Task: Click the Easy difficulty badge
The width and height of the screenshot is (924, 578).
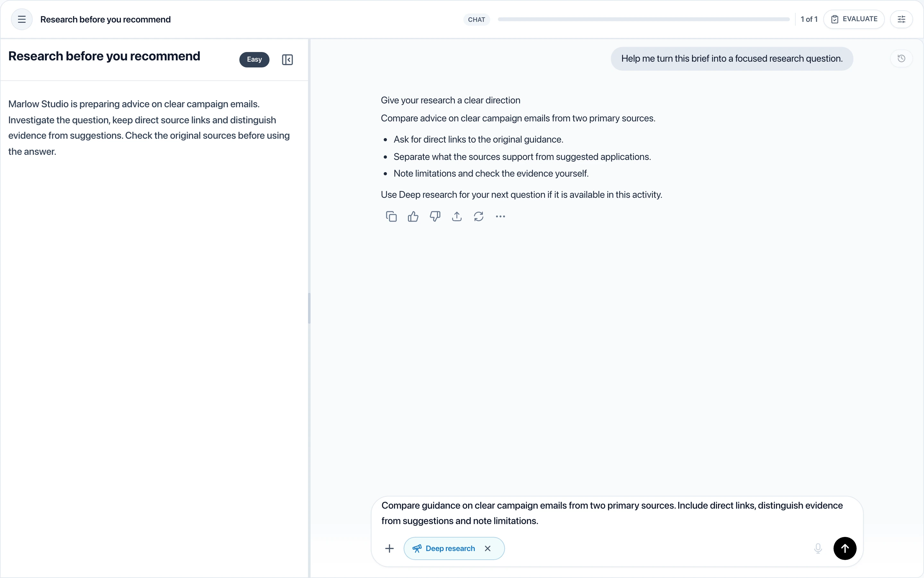Action: 254,60
